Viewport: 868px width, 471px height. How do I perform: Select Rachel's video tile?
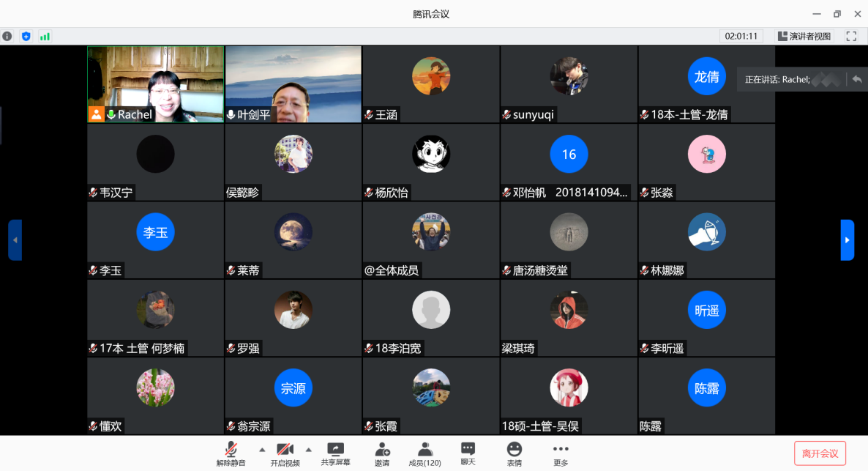point(155,84)
